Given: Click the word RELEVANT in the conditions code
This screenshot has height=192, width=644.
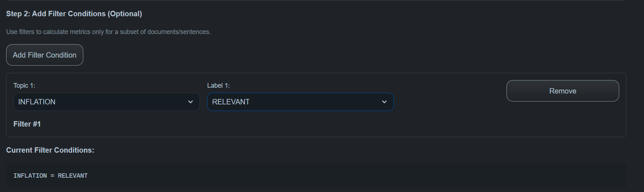Looking at the screenshot, I should coord(73,176).
